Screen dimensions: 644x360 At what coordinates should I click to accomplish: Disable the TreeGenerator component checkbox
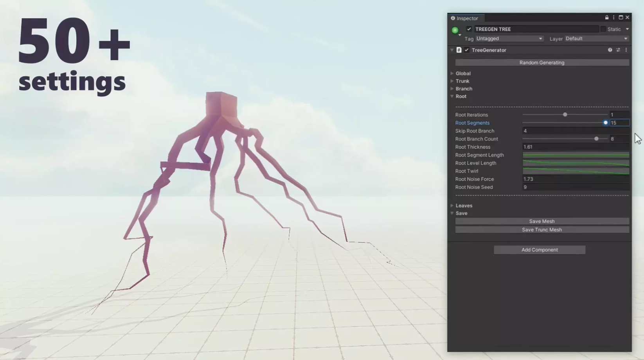point(467,50)
